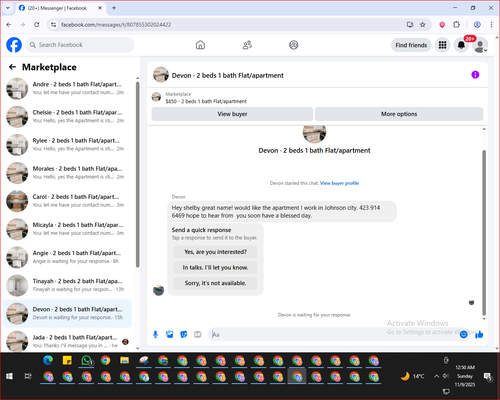The image size is (500, 400).
Task: Open the browser extensions puzzle icon
Action: (x=456, y=25)
